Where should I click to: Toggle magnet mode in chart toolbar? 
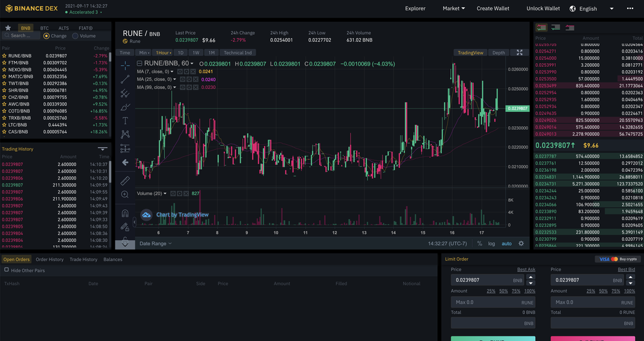[125, 213]
